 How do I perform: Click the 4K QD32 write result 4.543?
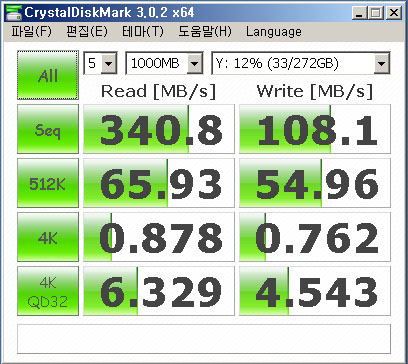pyautogui.click(x=315, y=291)
